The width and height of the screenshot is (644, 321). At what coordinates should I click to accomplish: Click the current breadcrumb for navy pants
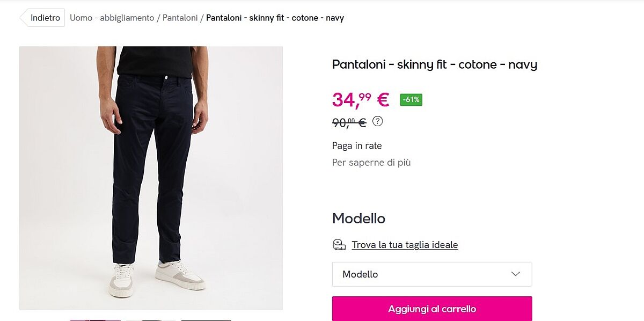275,18
